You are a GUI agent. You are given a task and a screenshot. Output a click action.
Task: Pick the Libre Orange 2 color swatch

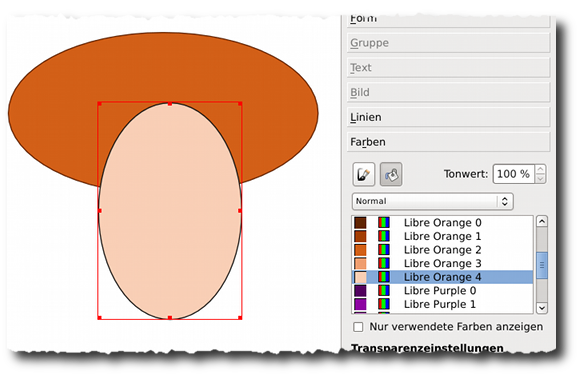pyautogui.click(x=360, y=250)
